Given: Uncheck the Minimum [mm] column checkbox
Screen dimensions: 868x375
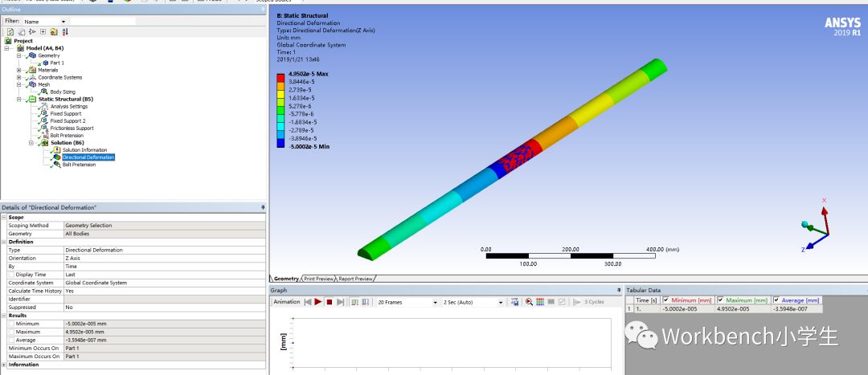Looking at the screenshot, I should click(666, 300).
